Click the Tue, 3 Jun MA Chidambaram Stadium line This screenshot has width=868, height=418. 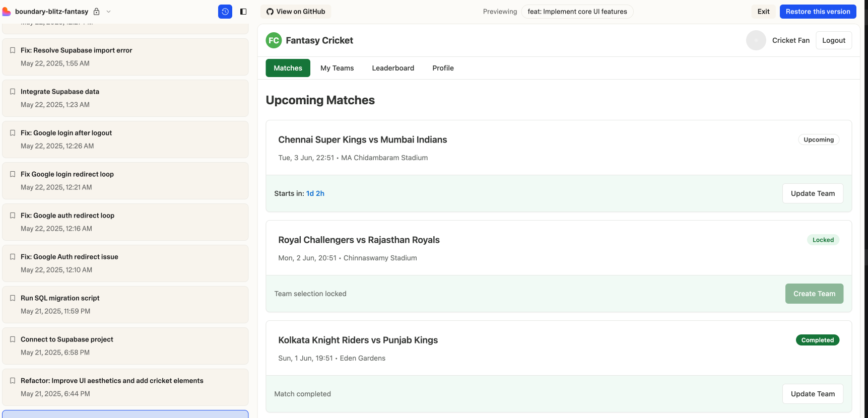point(353,158)
